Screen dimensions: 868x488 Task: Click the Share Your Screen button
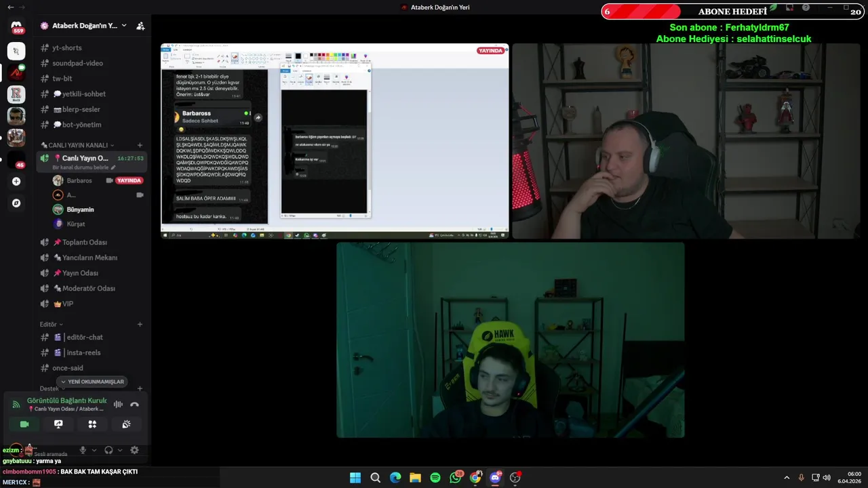[x=58, y=424]
